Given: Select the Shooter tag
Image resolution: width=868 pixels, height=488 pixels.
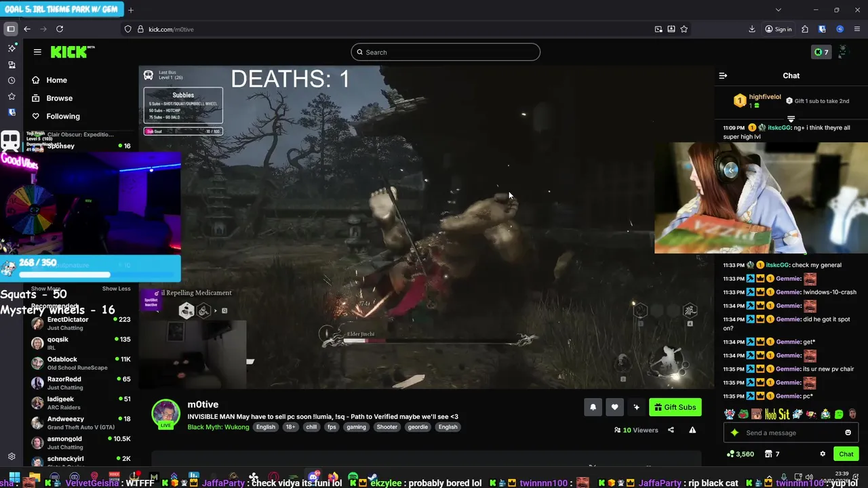Looking at the screenshot, I should point(387,427).
